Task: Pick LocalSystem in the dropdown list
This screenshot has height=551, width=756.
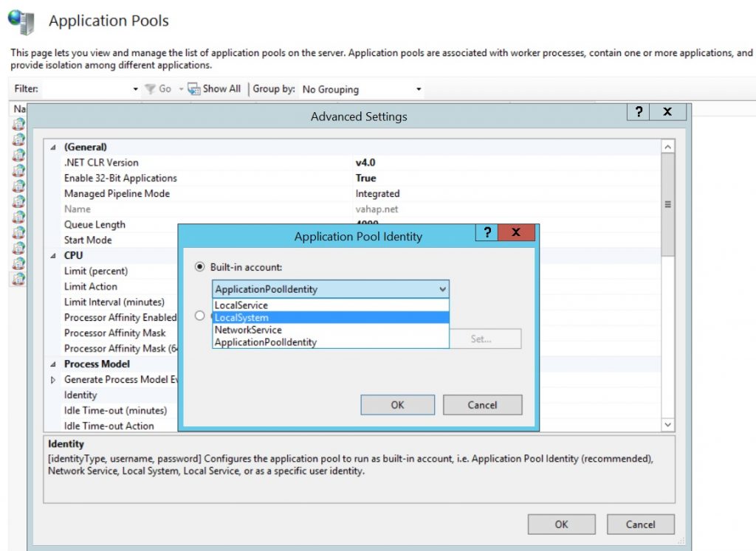Action: coord(241,318)
